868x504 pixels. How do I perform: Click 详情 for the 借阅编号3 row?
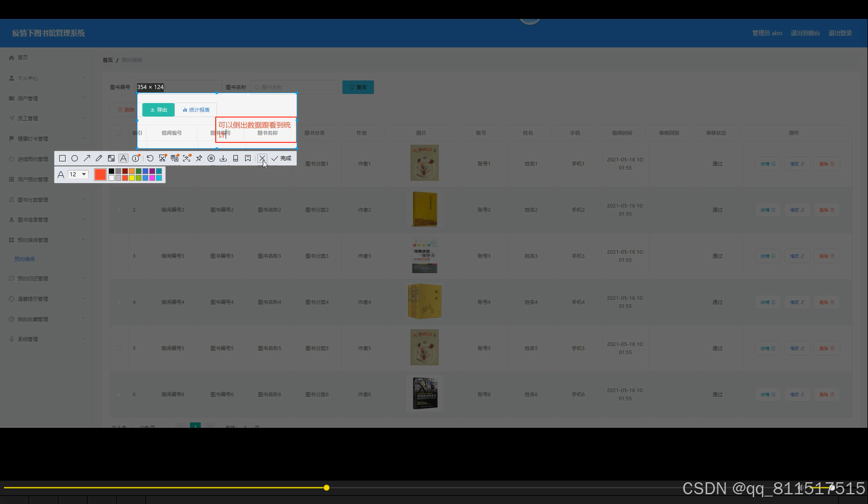coord(768,256)
